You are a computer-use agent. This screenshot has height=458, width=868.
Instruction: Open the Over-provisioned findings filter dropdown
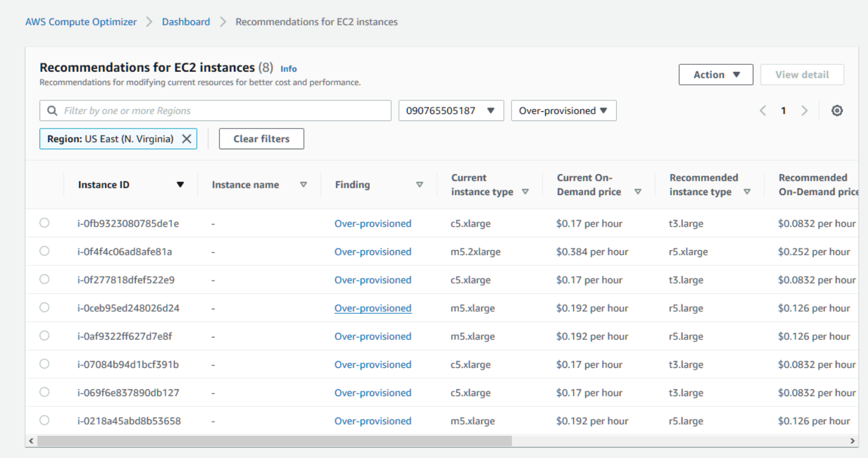(x=563, y=111)
